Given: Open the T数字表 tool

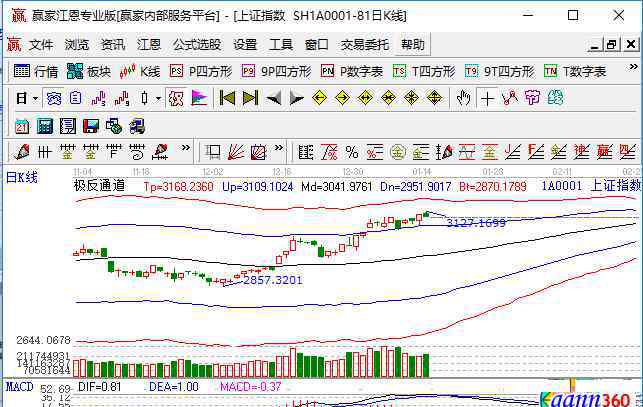Looking at the screenshot, I should click(x=575, y=71).
